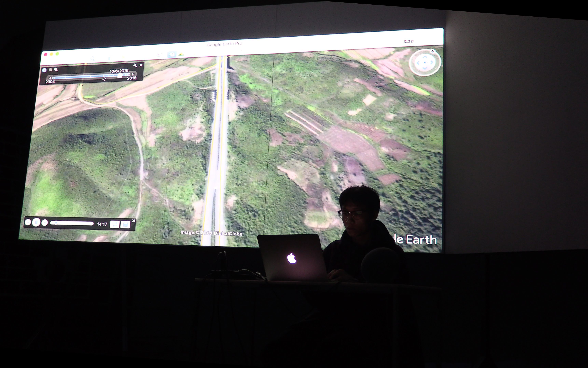Click the time slider clock icon
The width and height of the screenshot is (588, 368).
point(44,70)
